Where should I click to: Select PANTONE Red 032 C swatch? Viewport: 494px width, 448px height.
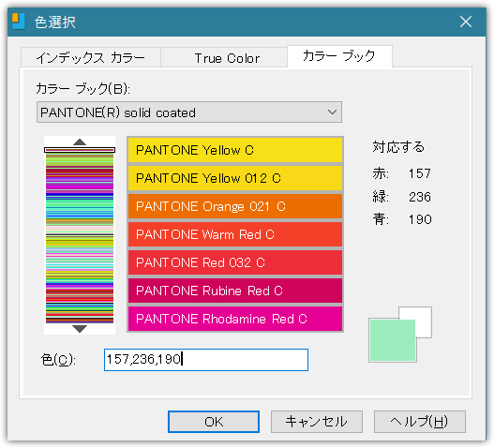pos(235,262)
